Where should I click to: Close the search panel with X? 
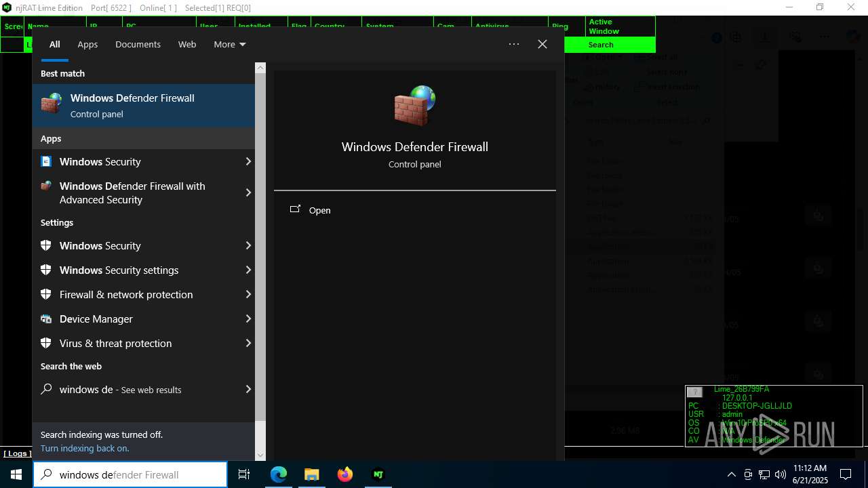click(542, 44)
